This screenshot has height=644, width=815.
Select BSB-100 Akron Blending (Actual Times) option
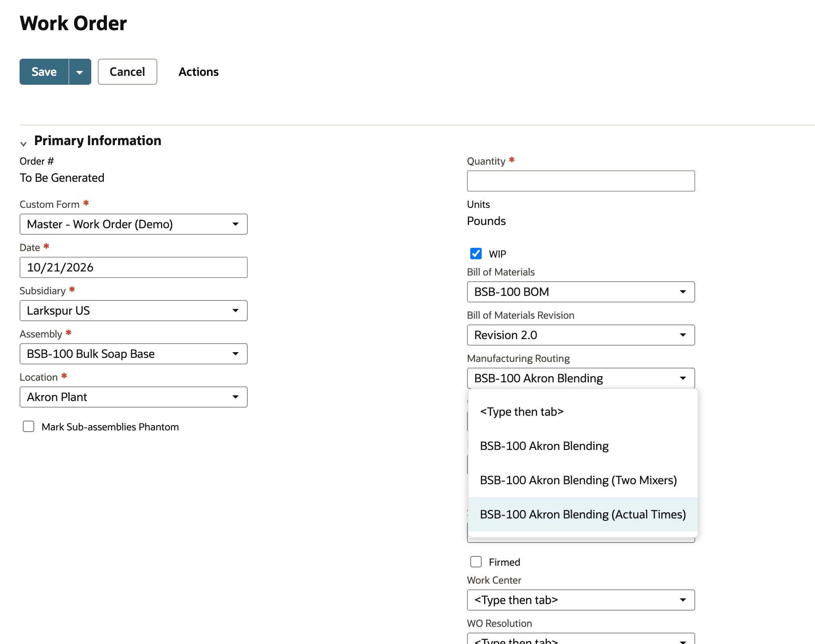pyautogui.click(x=583, y=514)
